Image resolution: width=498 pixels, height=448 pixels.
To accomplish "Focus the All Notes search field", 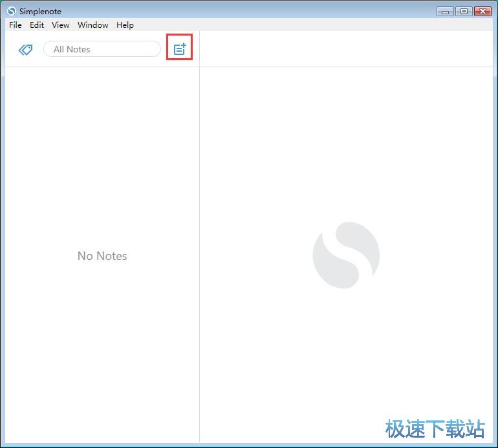I will tap(102, 49).
